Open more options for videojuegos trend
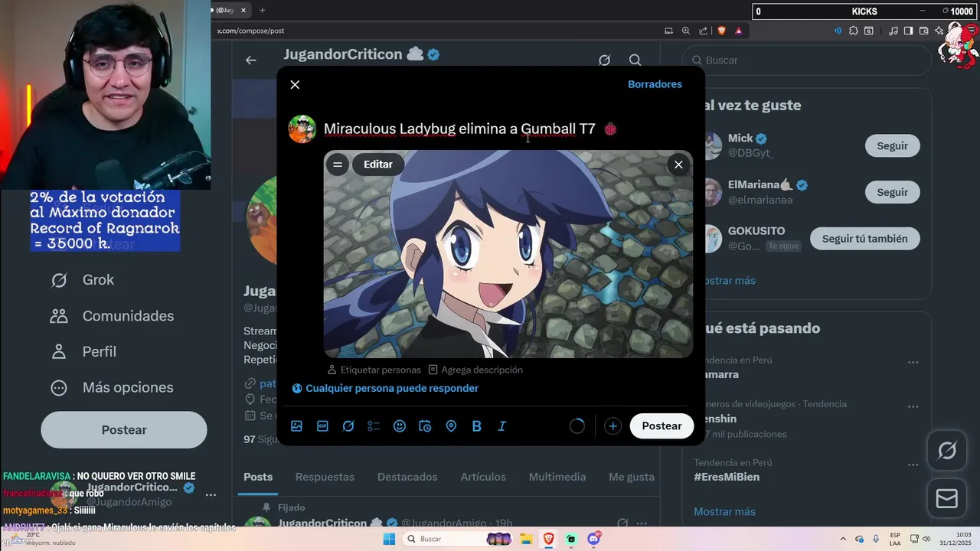Viewport: 980px width, 551px height. 913,406
